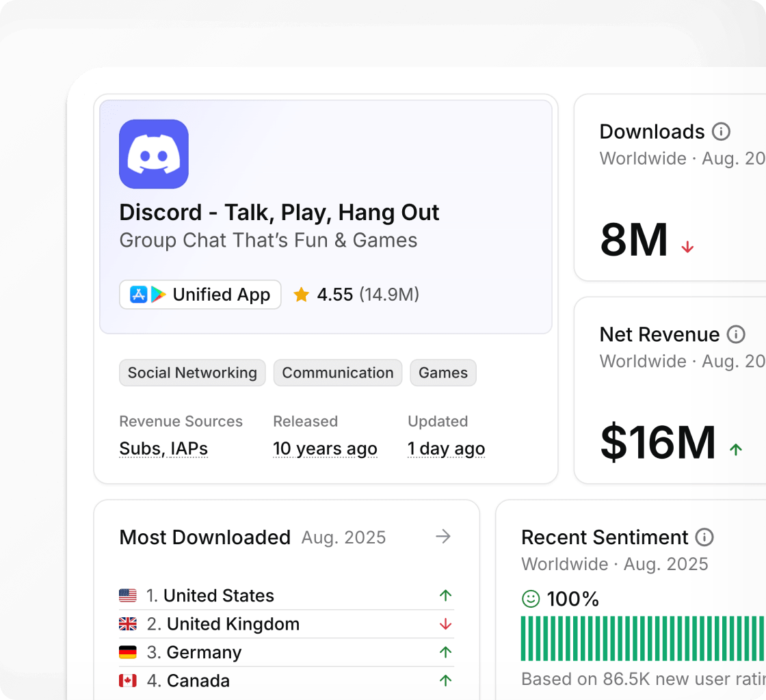The width and height of the screenshot is (766, 700).
Task: Click the Revenue Sources label
Action: pos(181,421)
